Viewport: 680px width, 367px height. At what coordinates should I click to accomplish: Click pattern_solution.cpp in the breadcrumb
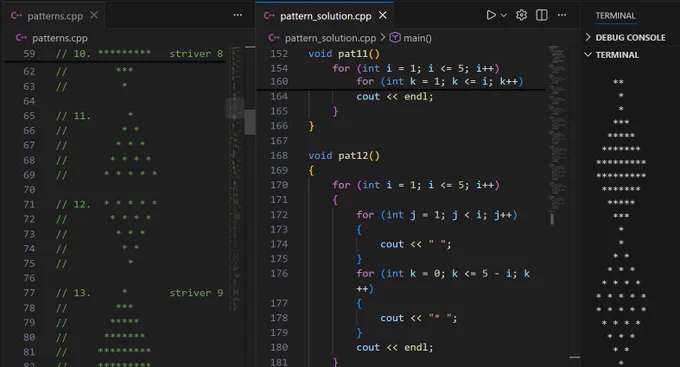point(330,38)
